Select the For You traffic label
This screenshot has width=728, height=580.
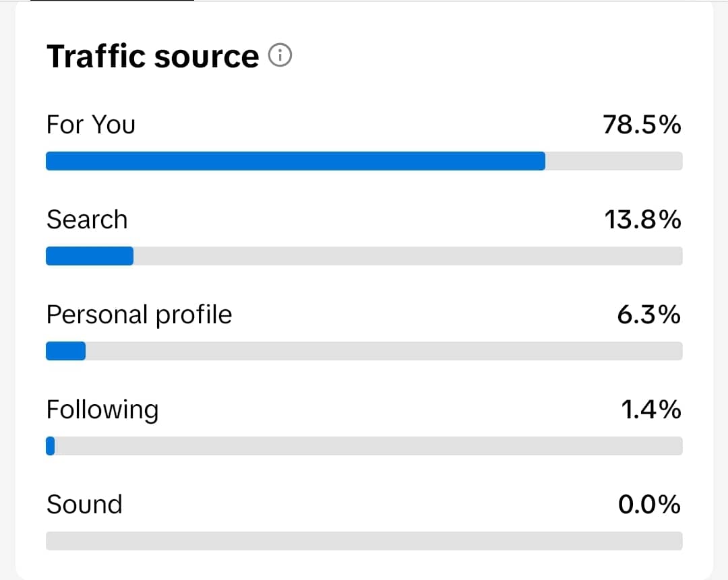click(91, 125)
